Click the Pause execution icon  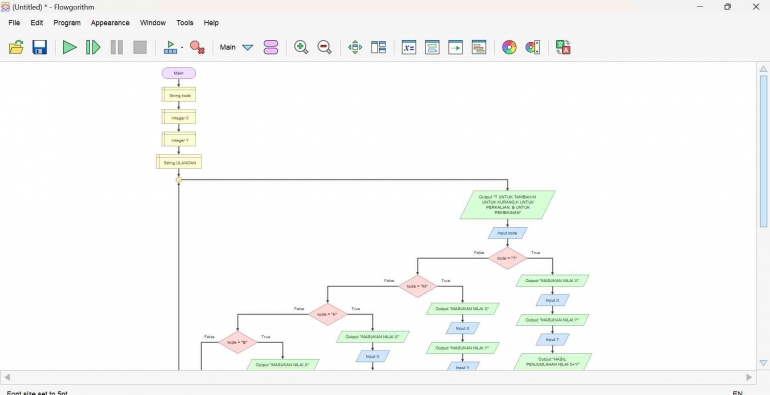point(116,47)
